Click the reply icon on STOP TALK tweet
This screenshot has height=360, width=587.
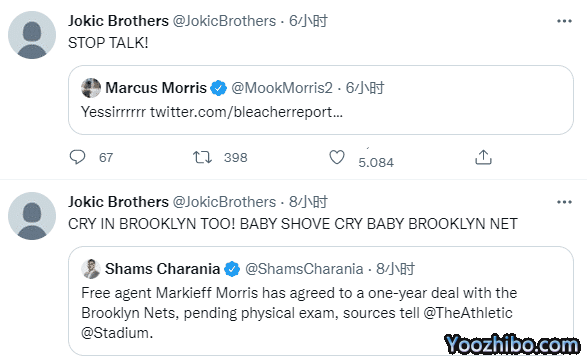[x=77, y=157]
